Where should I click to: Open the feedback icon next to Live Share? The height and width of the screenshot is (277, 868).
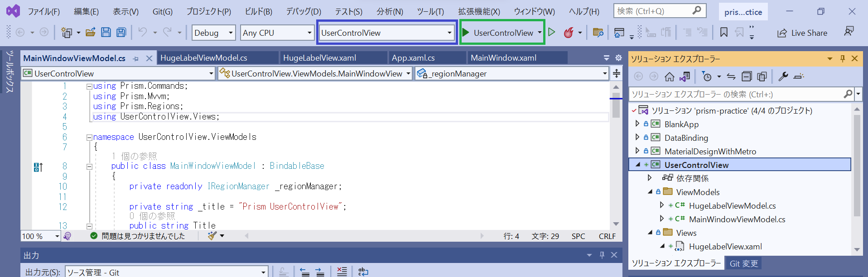point(849,32)
